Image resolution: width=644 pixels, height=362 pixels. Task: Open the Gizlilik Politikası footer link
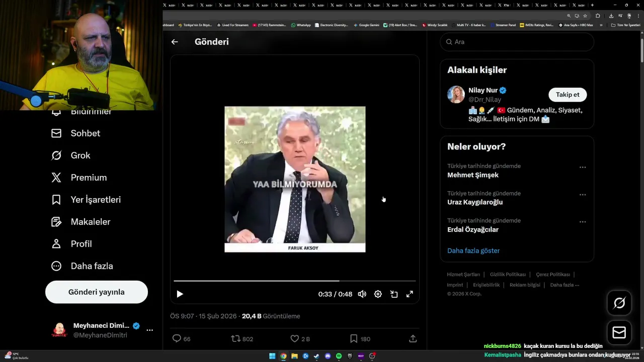click(x=508, y=275)
